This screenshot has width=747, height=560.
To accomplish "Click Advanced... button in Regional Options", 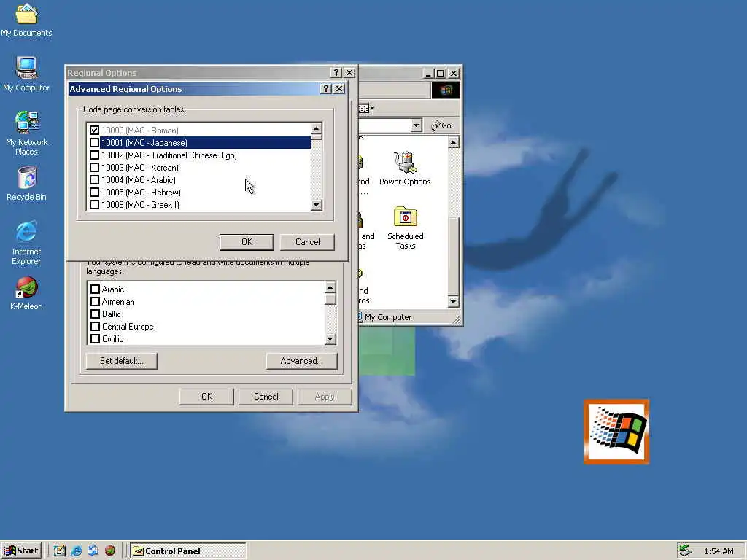I will tap(301, 361).
